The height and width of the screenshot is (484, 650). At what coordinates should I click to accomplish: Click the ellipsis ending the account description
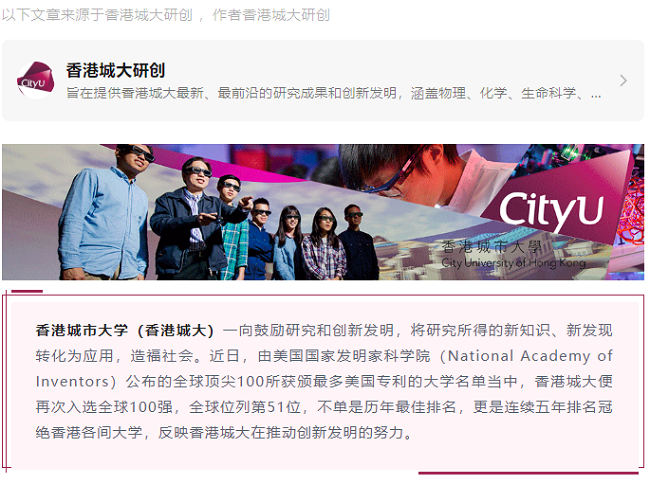click(x=596, y=95)
